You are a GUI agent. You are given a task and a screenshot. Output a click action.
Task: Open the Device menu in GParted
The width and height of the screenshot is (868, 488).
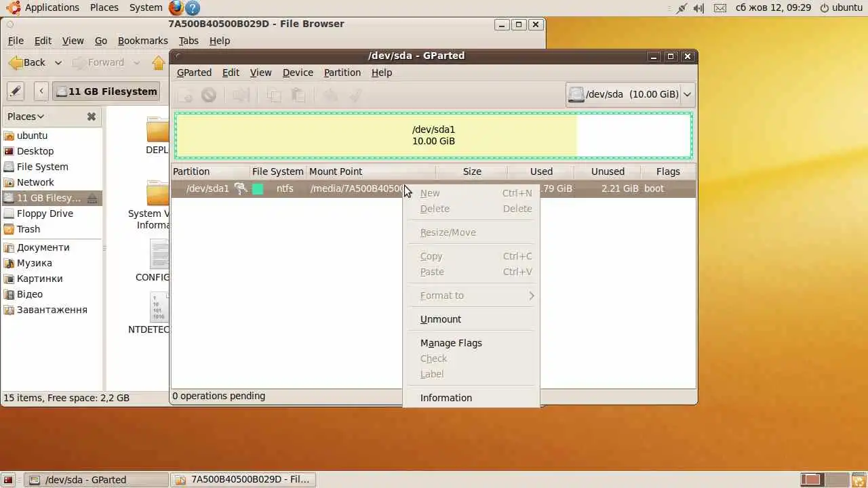click(x=298, y=73)
